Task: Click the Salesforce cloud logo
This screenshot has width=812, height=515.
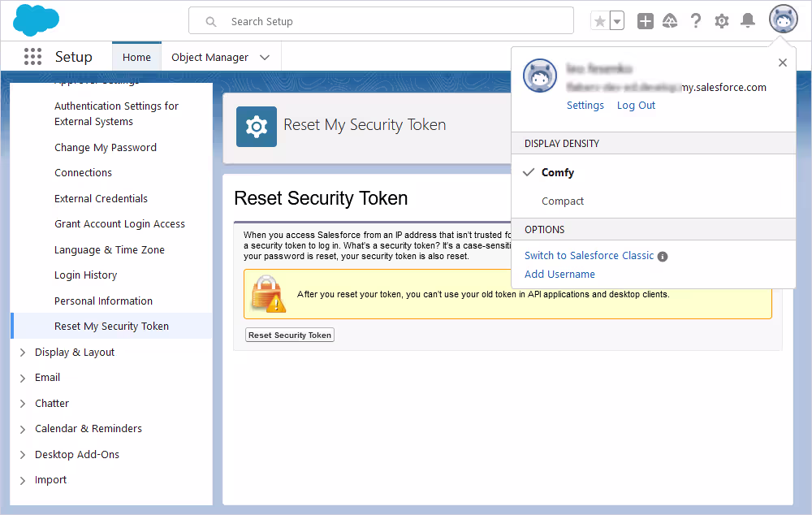Action: click(x=36, y=19)
